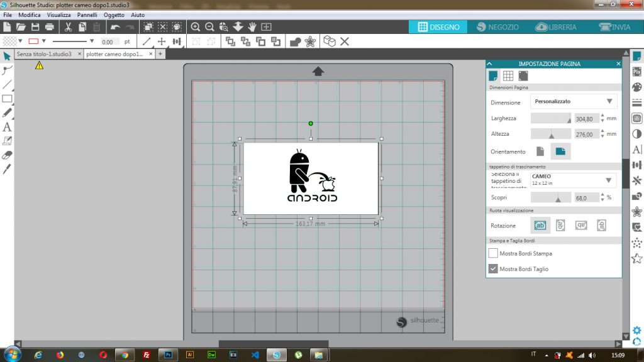Switch to the Senza titolo-1.studio3 tab
Image resolution: width=644 pixels, height=362 pixels.
click(x=44, y=54)
